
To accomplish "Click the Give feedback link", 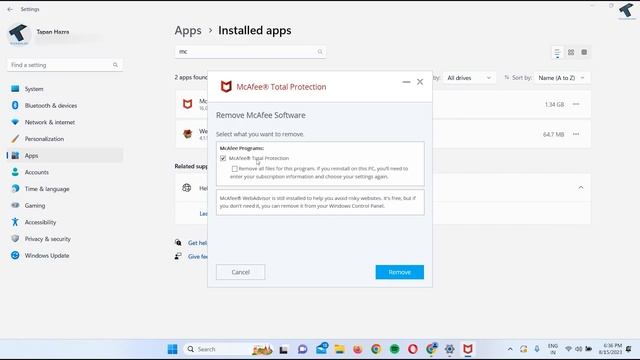I will 198,257.
